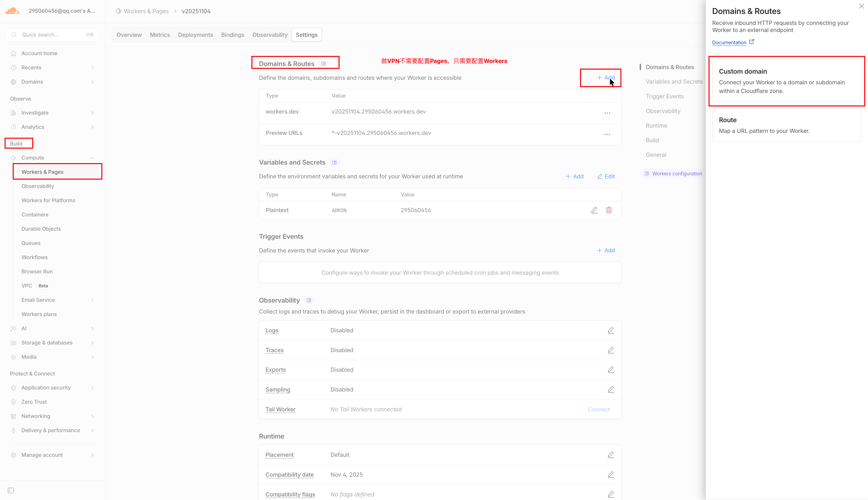This screenshot has height=500, width=868.
Task: Switch to the Metrics tab
Action: 160,35
